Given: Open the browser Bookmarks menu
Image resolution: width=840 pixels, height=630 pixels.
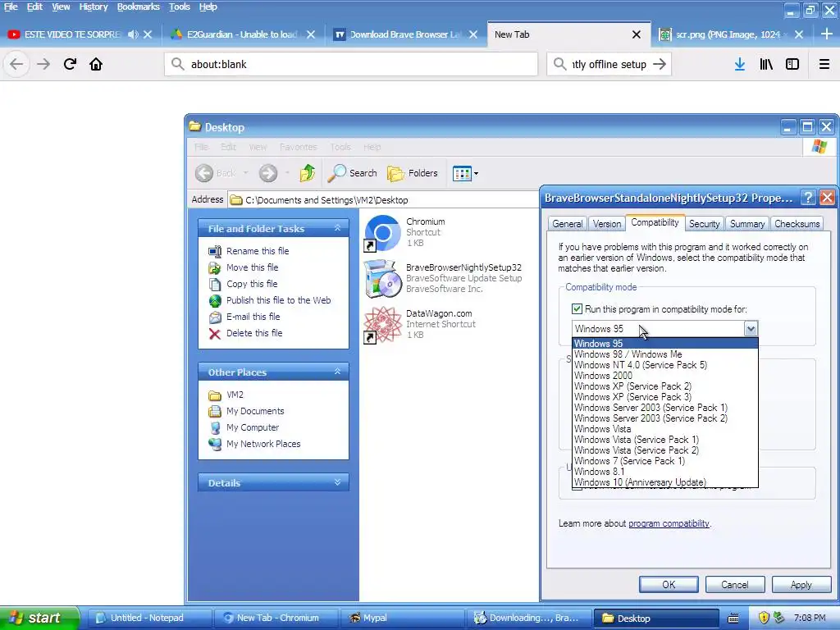Looking at the screenshot, I should pyautogui.click(x=138, y=7).
